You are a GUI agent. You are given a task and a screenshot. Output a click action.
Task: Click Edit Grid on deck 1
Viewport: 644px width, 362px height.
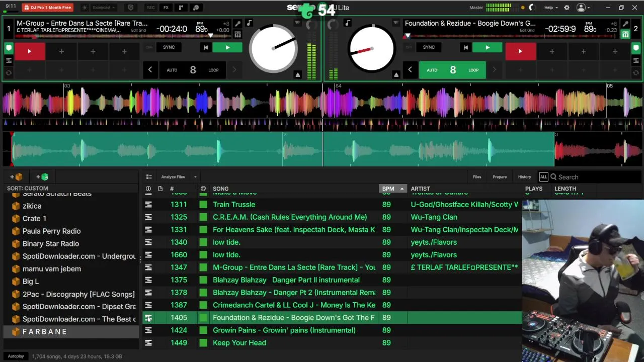[x=138, y=30]
